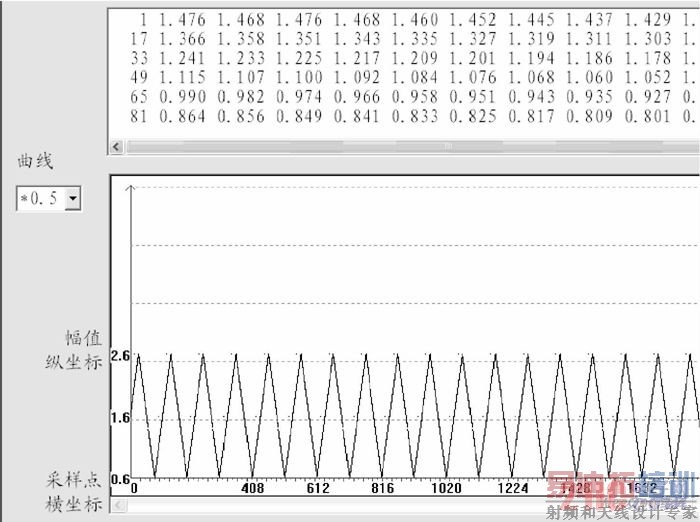Click the 1.6 label on the vertical axis
700x522 pixels.
(x=120, y=418)
